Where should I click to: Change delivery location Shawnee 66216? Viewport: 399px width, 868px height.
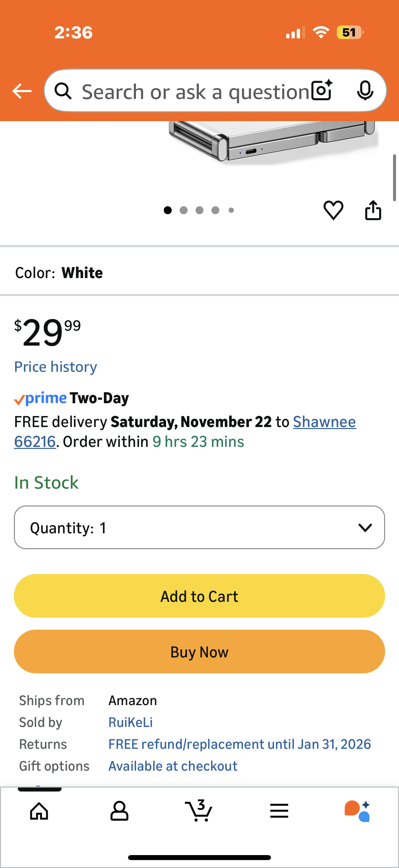point(324,422)
